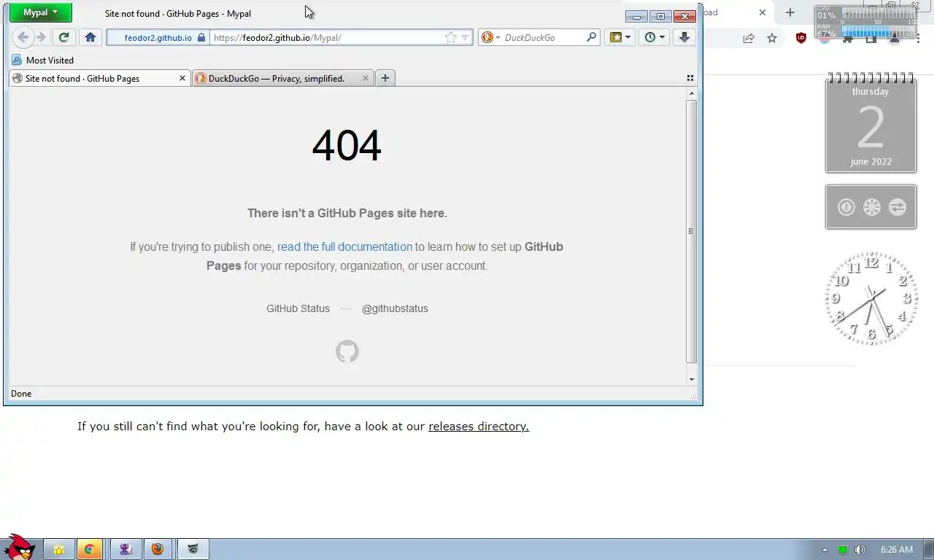
Task: Open the file explorer taskbar icon
Action: coord(58,549)
